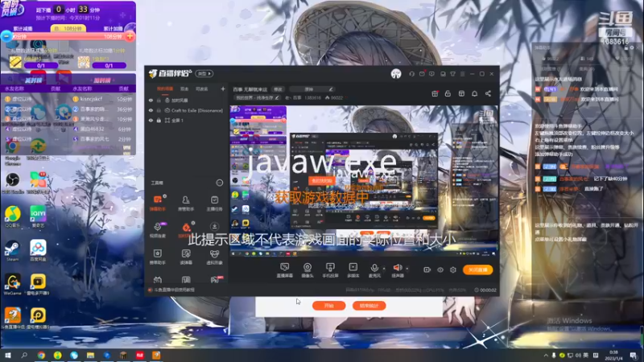Open iQIYI desktop shortcut
This screenshot has width=644, height=362.
38,216
